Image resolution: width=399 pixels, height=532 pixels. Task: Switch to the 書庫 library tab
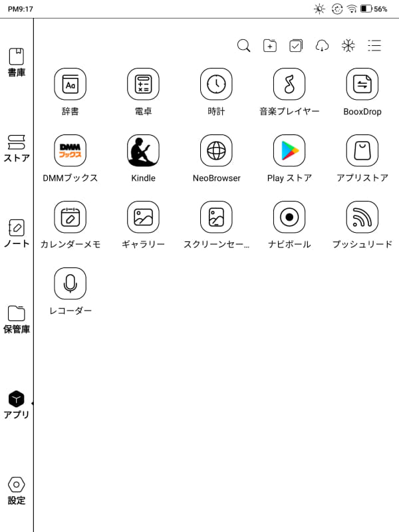click(16, 63)
